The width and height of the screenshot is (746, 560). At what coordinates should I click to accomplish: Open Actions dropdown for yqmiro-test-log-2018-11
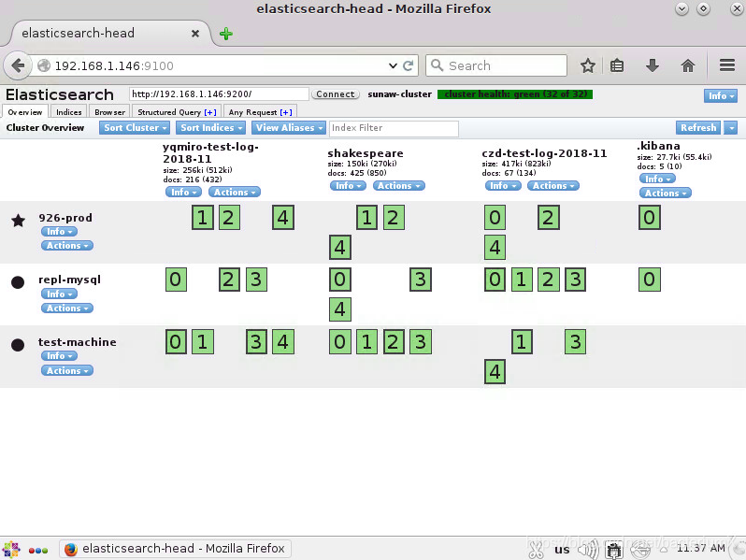[x=235, y=192]
